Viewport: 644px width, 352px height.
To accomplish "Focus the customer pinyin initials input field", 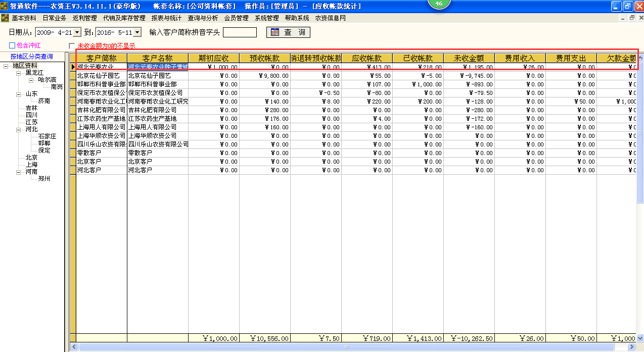I will 240,32.
